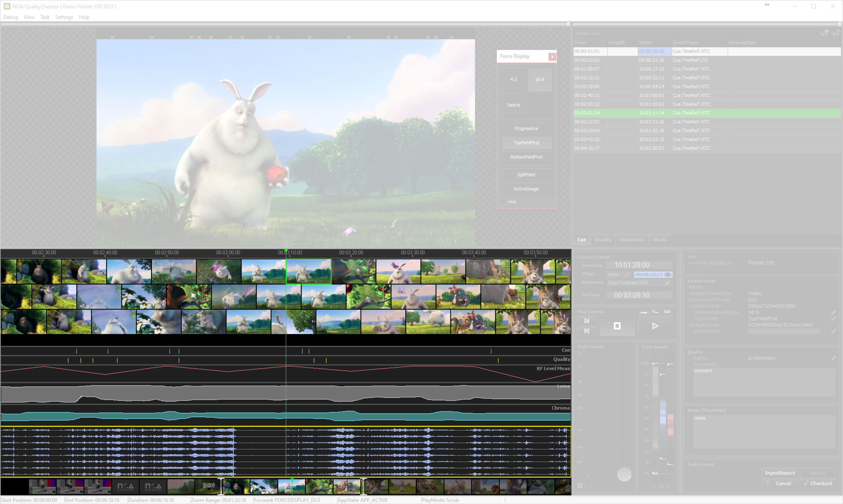The height and width of the screenshot is (504, 843).
Task: Switch to the Cue tab
Action: coord(582,240)
